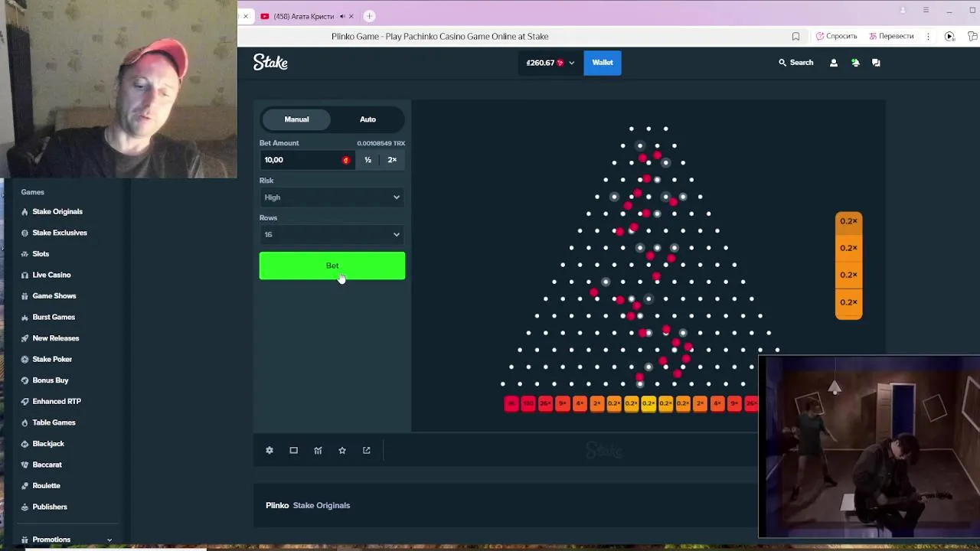This screenshot has height=551, width=980.
Task: Select Game Shows in the sidebar
Action: point(54,295)
